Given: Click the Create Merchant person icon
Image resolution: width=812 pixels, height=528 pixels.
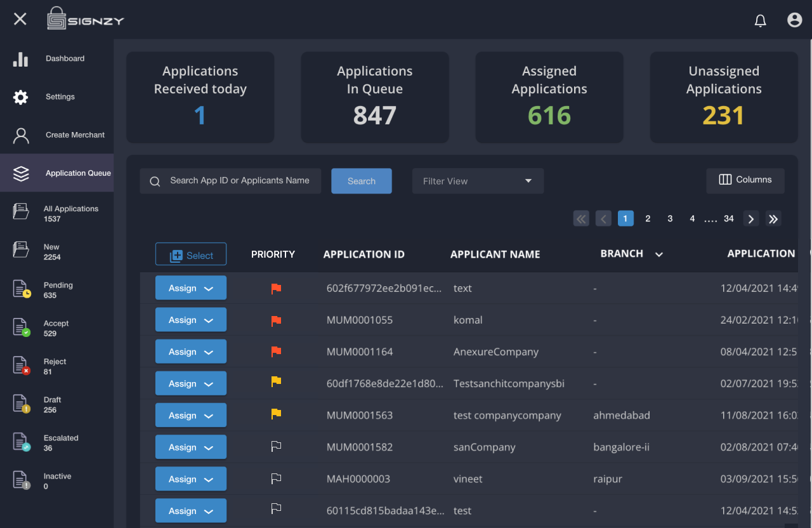Looking at the screenshot, I should click(x=21, y=135).
